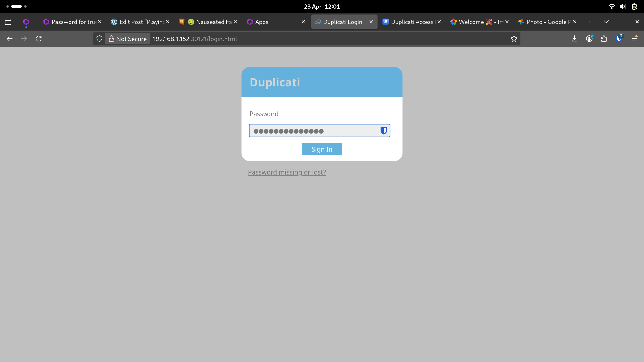Go back with the browser back arrow
This screenshot has width=644, height=362.
[9, 39]
